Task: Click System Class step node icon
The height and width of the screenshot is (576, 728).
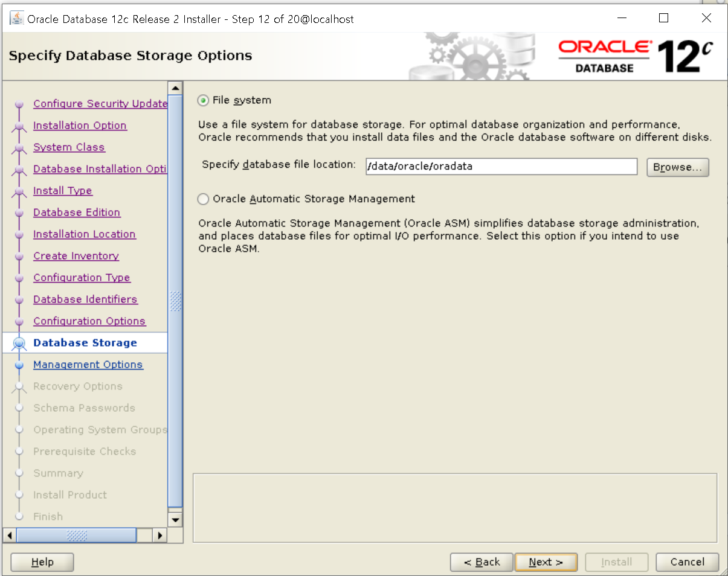Action: click(x=19, y=148)
